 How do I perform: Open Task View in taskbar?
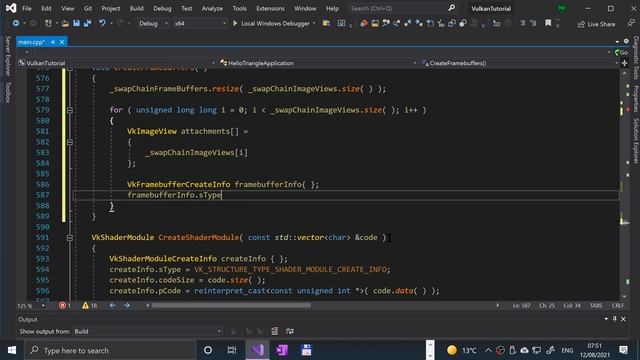[232, 350]
